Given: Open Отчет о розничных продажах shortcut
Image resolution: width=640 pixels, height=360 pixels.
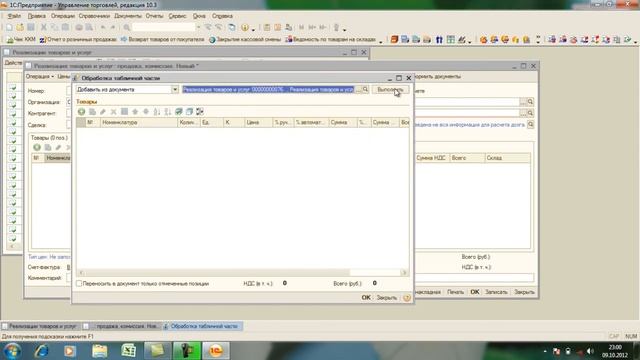Looking at the screenshot, I should 78,40.
